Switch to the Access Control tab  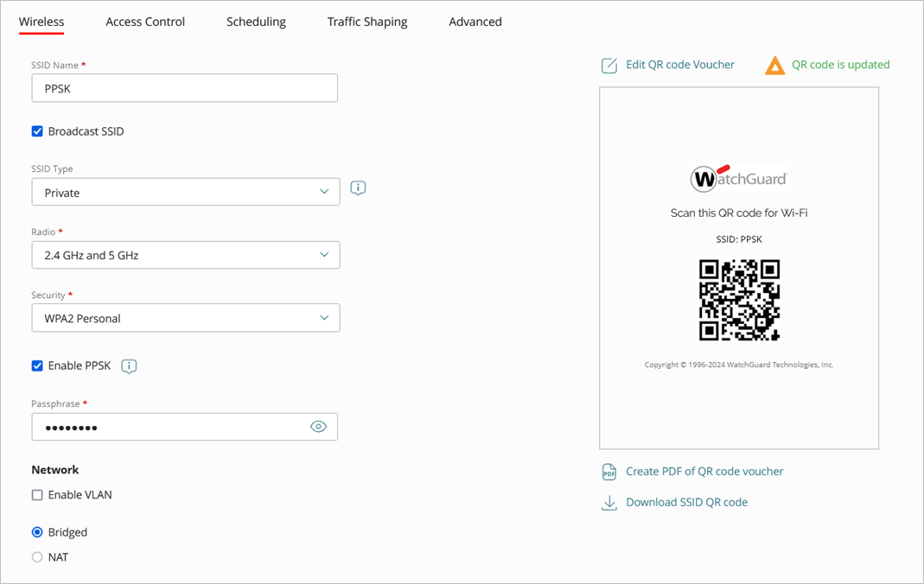tap(145, 22)
